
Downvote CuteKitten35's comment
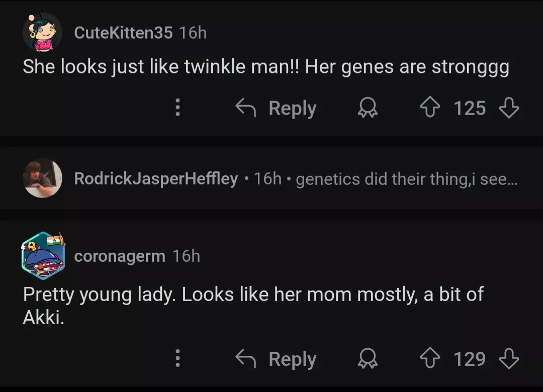pyautogui.click(x=508, y=108)
